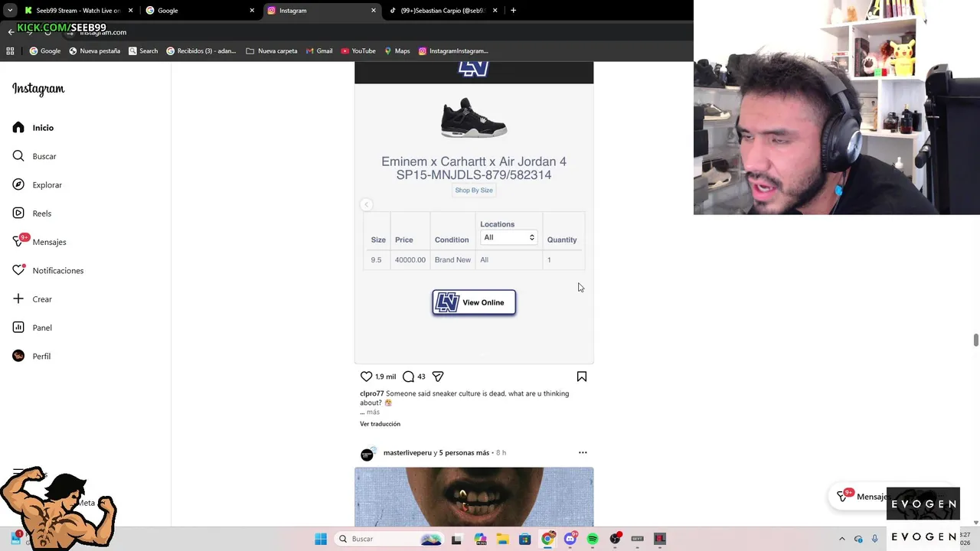
Task: Open Notificaciones heart icon in sidebar
Action: point(18,270)
